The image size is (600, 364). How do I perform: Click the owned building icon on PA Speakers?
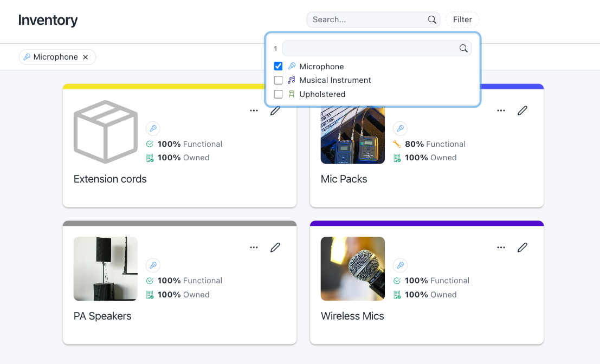click(150, 295)
